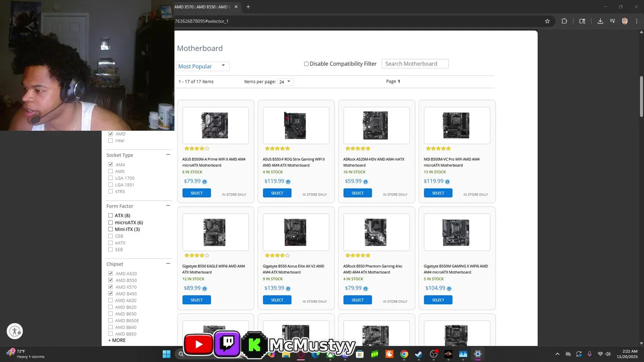Open the Chrome three-dot menu
The height and width of the screenshot is (362, 644).
(x=636, y=21)
